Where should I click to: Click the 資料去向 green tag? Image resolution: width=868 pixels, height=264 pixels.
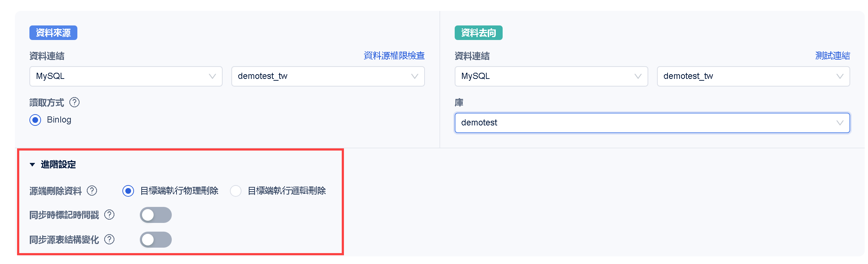(478, 33)
